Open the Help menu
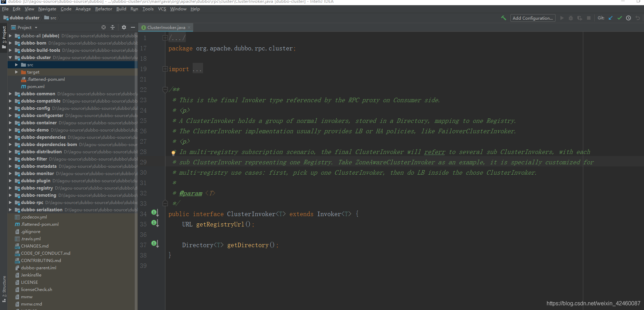 pyautogui.click(x=195, y=9)
